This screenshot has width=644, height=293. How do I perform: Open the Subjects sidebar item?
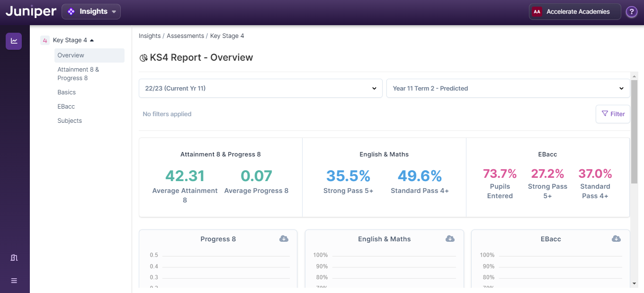click(70, 121)
